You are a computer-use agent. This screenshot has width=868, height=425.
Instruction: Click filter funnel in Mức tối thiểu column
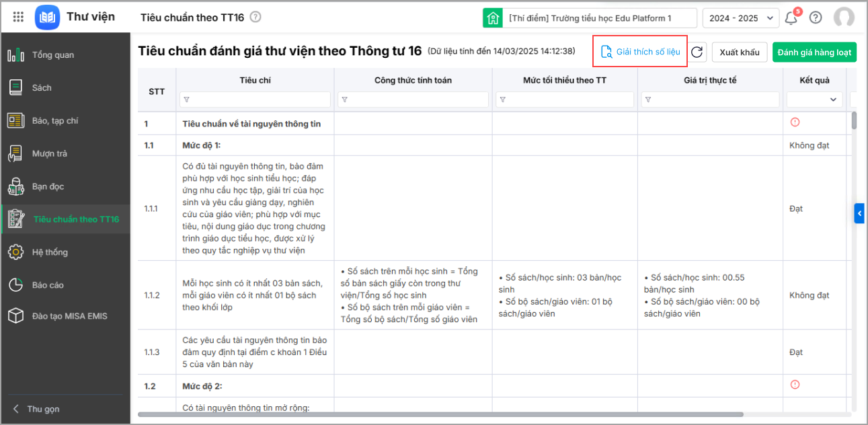pos(503,100)
